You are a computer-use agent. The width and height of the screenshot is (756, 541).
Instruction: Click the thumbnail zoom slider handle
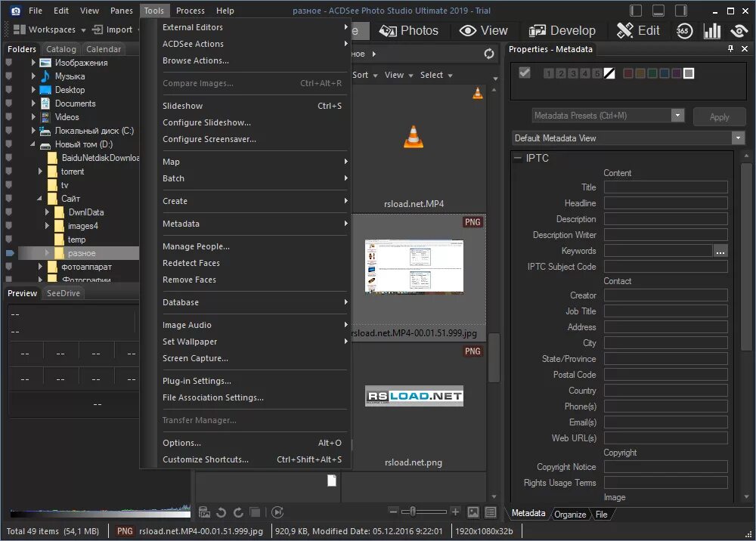[x=413, y=512]
